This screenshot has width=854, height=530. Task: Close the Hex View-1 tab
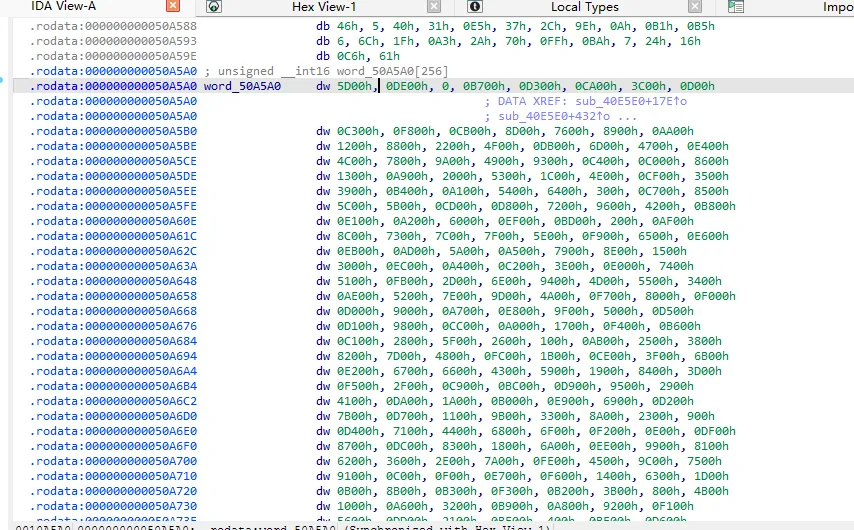click(x=434, y=7)
